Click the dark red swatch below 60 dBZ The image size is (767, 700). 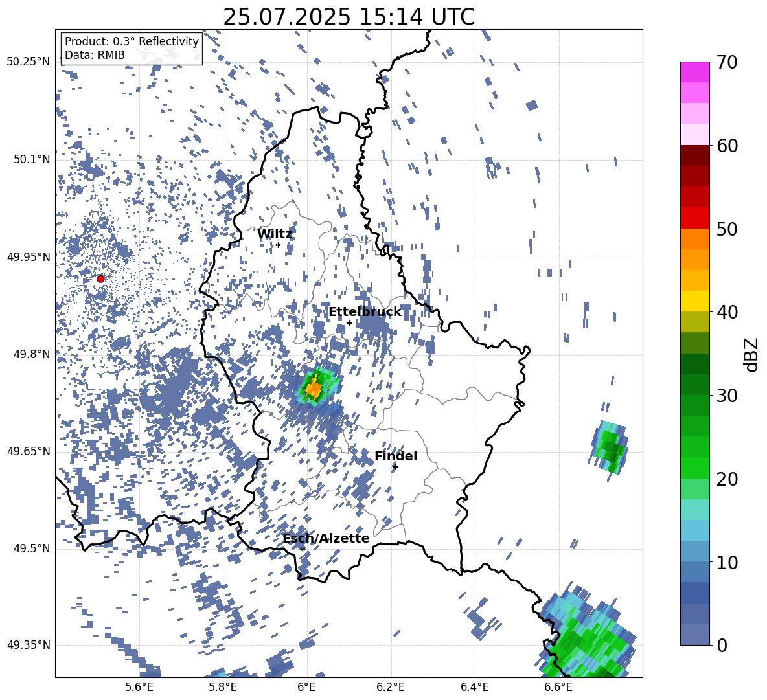[x=694, y=155]
